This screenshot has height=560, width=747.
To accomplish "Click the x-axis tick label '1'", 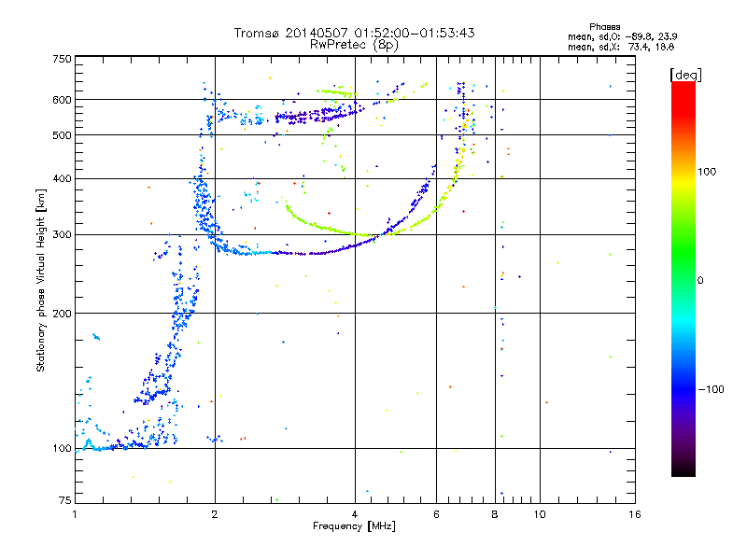I will click(75, 514).
